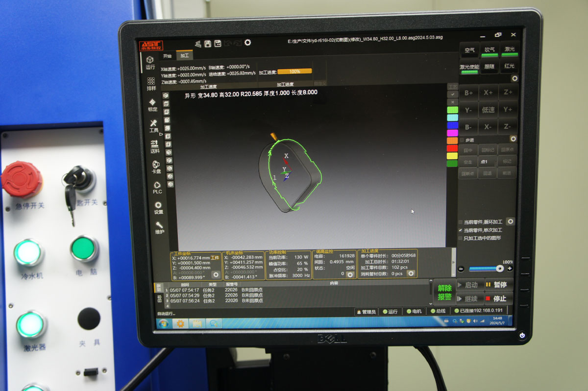
Task: Click the top view-cube icon in viewport toolbar
Action: [166, 95]
